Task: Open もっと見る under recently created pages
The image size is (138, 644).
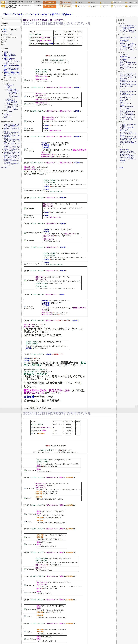Action: click(x=4, y=168)
